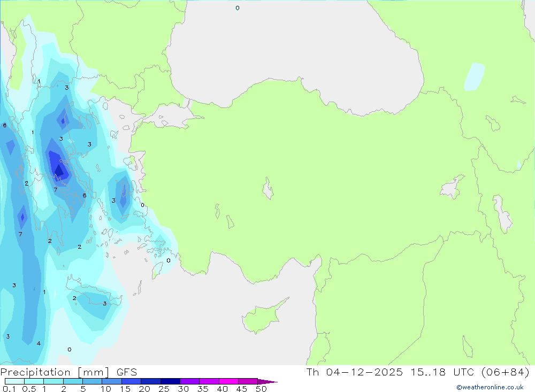The width and height of the screenshot is (535, 392).
Task: Click the 1–2 mm legend color box
Action: tap(53, 381)
